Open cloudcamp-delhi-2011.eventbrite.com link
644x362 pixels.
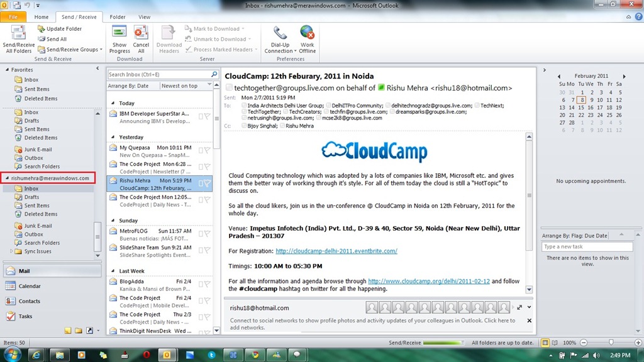click(336, 251)
